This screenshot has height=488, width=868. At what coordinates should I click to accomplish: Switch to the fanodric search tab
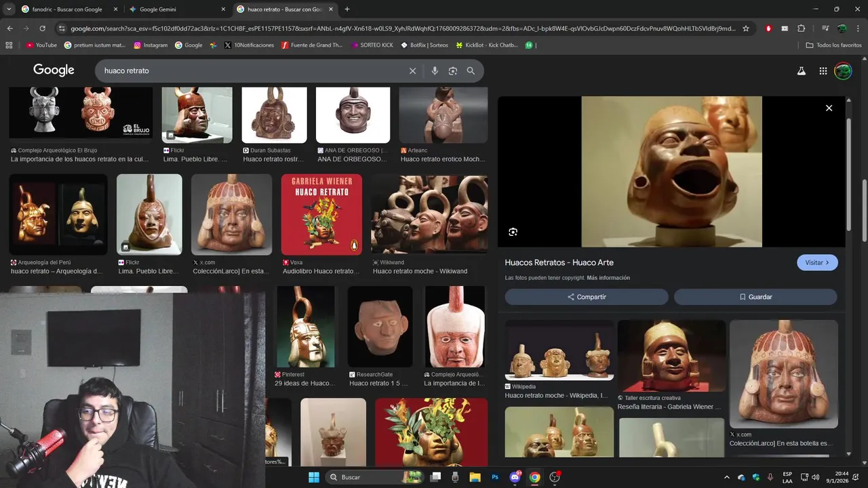pyautogui.click(x=67, y=9)
